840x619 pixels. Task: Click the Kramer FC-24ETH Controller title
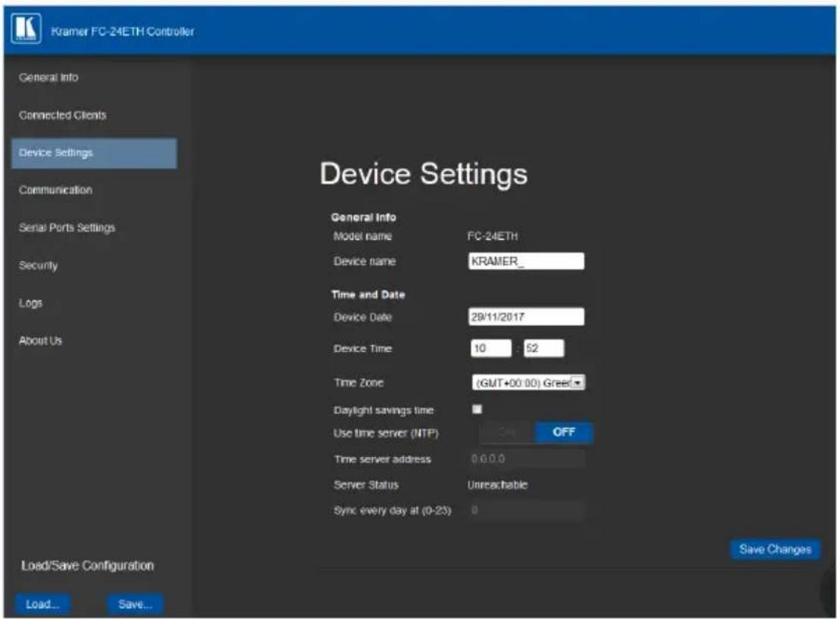pyautogui.click(x=123, y=32)
